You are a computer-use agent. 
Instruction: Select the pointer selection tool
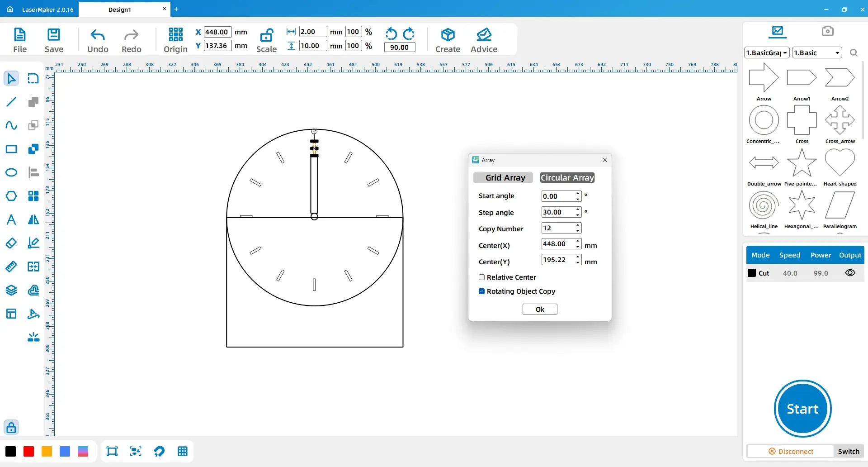11,78
